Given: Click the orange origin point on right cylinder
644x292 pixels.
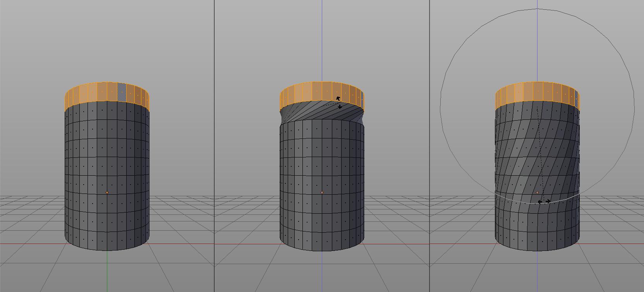Looking at the screenshot, I should tap(538, 192).
